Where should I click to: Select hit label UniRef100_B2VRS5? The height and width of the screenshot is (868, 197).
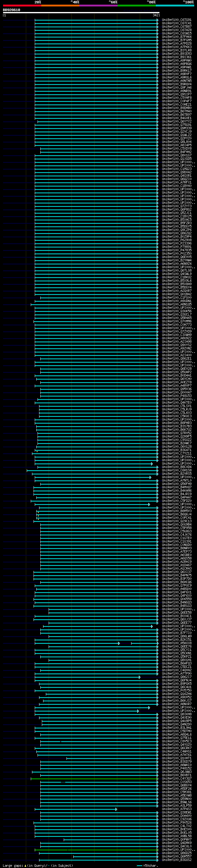click(x=176, y=474)
